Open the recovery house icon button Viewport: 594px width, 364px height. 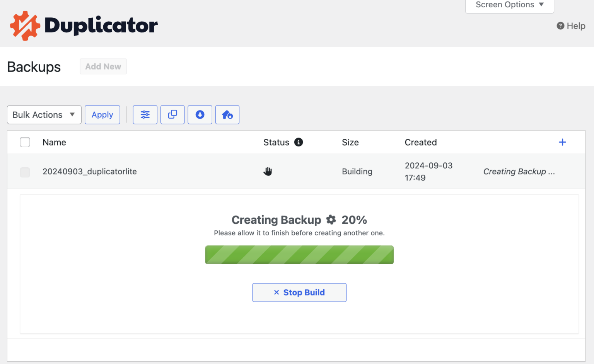pos(227,115)
